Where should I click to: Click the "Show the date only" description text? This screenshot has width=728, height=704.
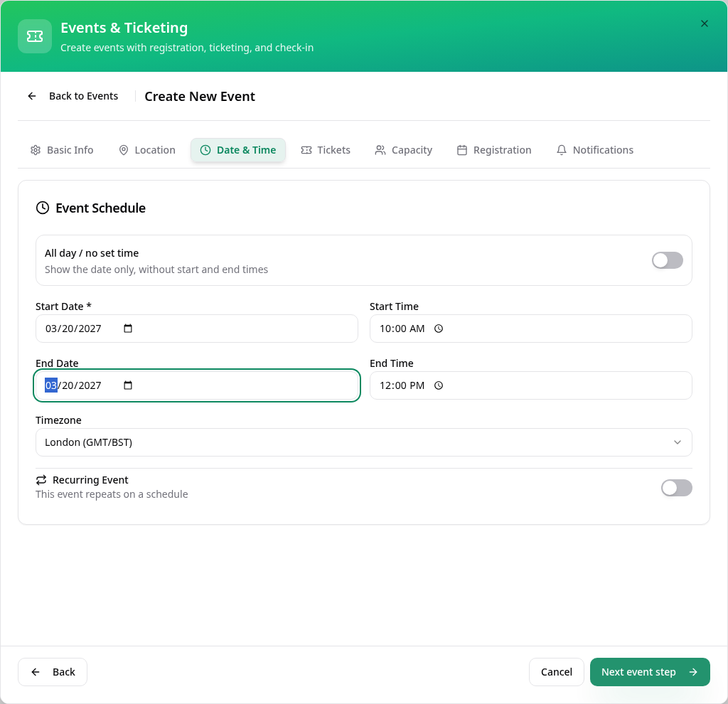click(x=156, y=270)
